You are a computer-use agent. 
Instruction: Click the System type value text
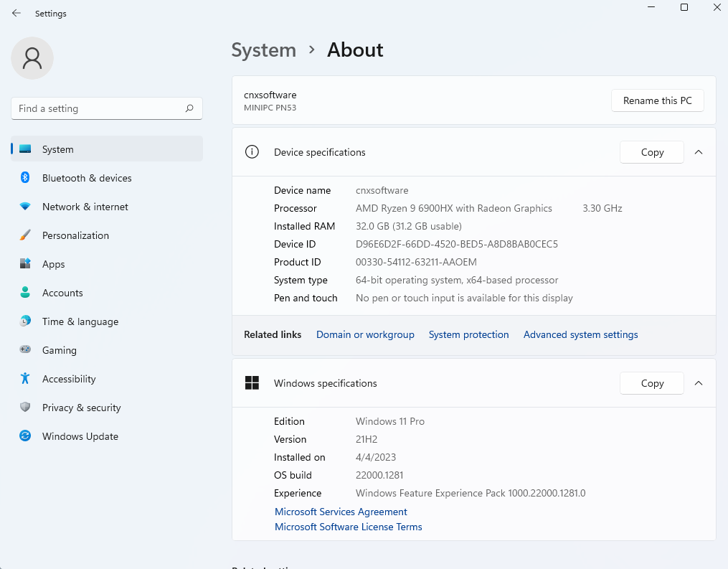coord(457,280)
